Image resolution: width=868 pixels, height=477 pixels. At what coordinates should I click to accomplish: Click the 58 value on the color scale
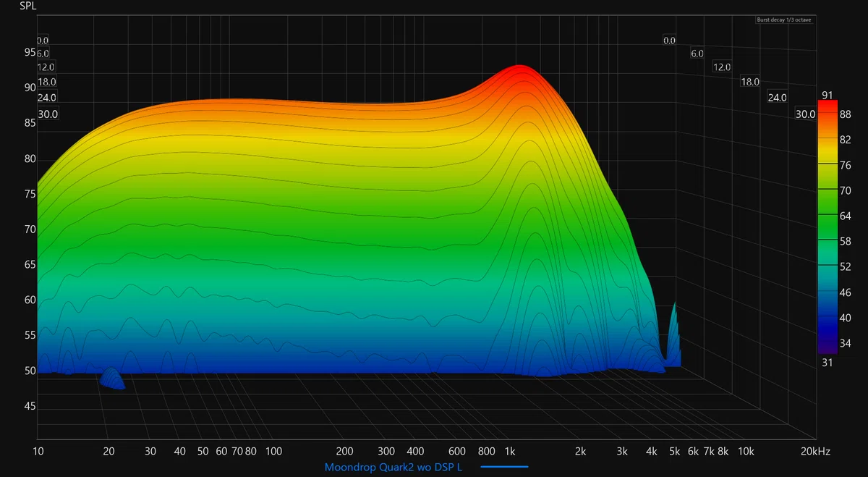pyautogui.click(x=845, y=241)
